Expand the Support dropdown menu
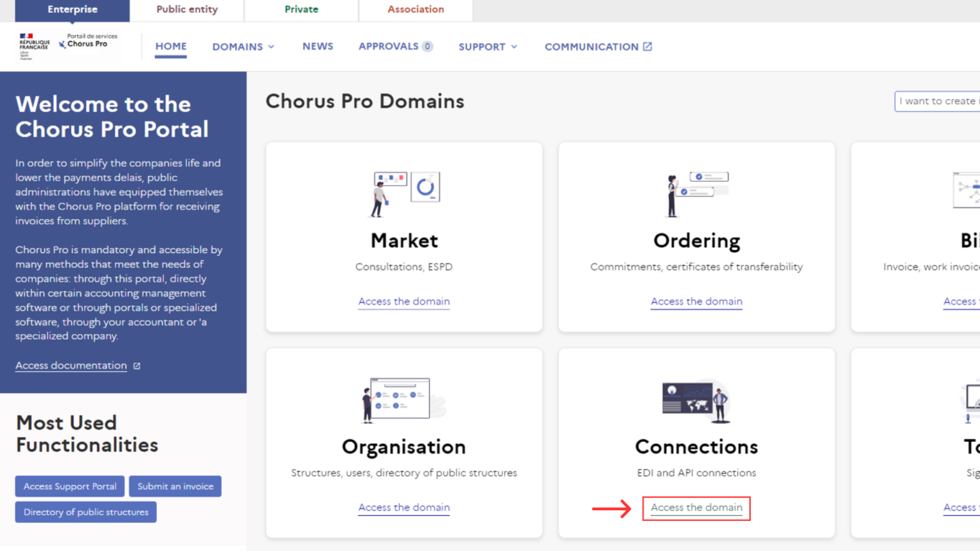This screenshot has height=551, width=980. click(487, 47)
